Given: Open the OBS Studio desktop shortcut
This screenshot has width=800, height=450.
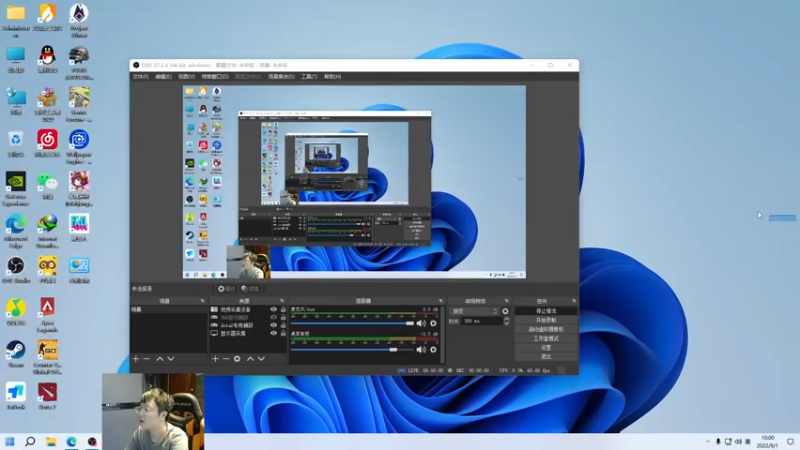Looking at the screenshot, I should pos(16,265).
